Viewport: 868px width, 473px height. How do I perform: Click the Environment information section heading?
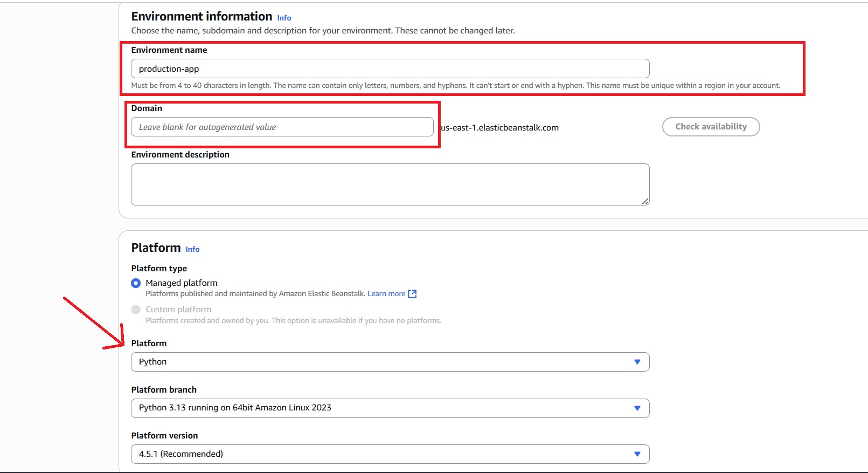click(202, 17)
